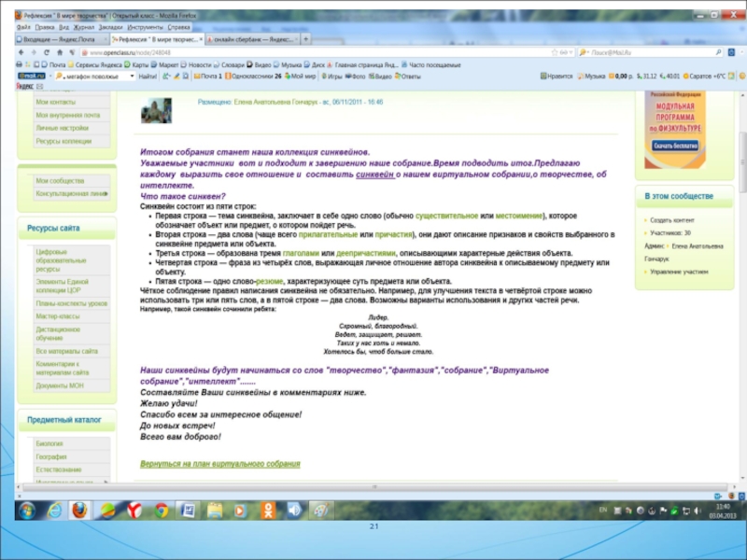Click the author avatar thumbnail
The height and width of the screenshot is (560, 747).
pyautogui.click(x=156, y=110)
